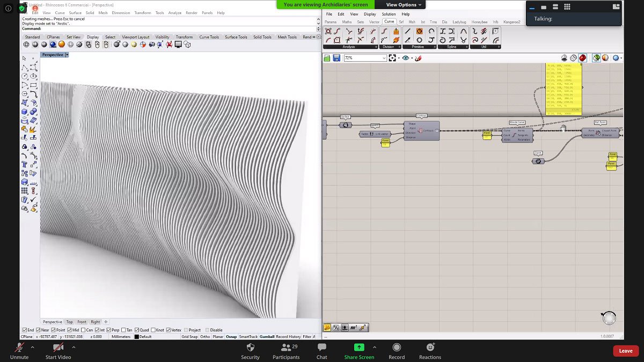Toggle Grid Snap in Rhino status bar
The height and width of the screenshot is (362, 644).
coord(189,337)
